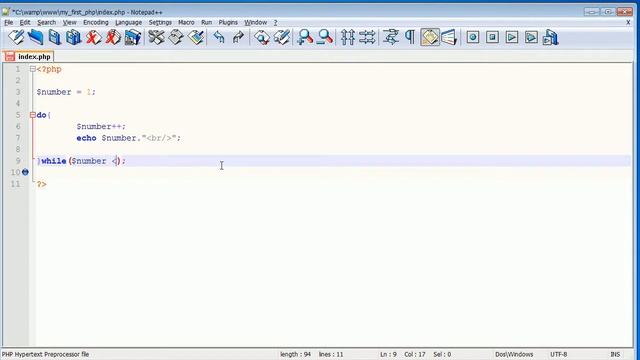Click the bookmark marker on line 10
This screenshot has height=360, width=640.
pos(25,172)
